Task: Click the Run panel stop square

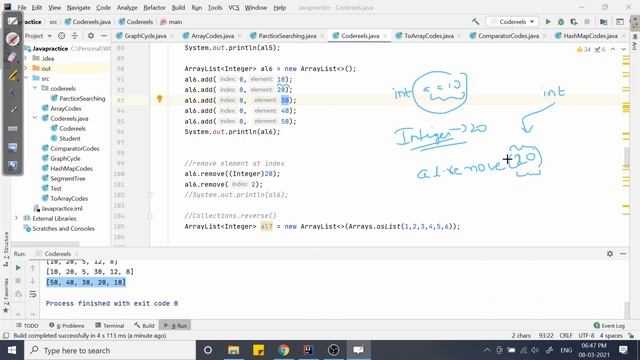Action: [18, 281]
